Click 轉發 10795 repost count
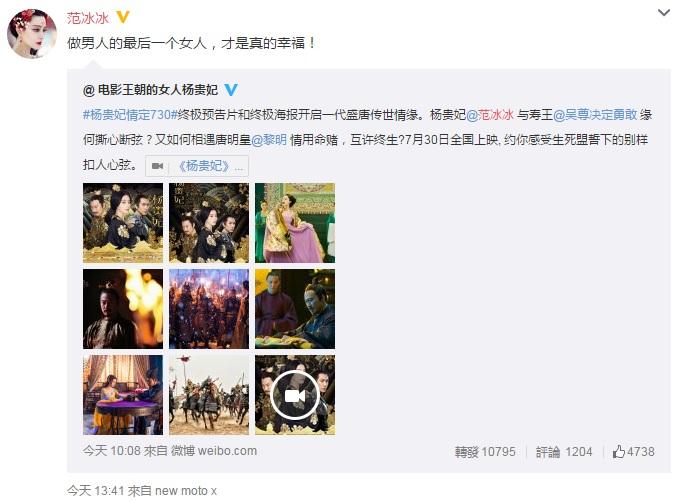683x502 pixels. tap(485, 452)
